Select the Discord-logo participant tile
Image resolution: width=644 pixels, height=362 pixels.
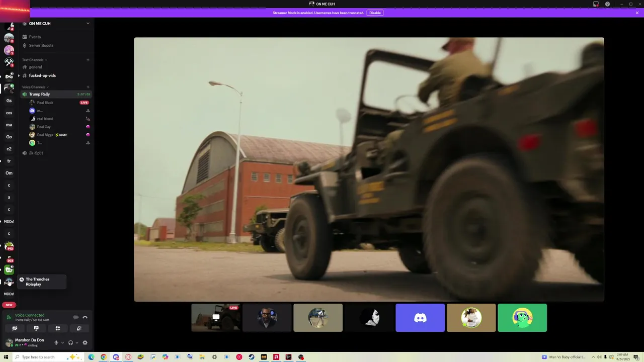click(x=420, y=318)
